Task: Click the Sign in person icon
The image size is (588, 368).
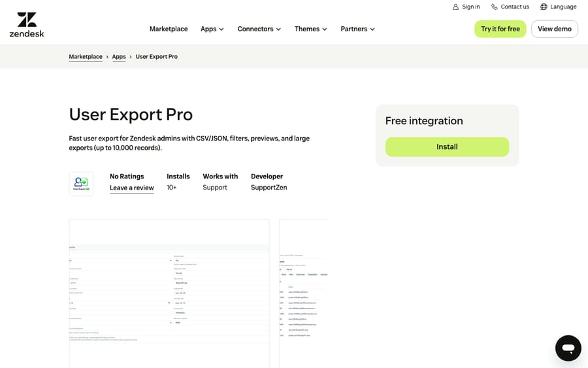Action: point(455,7)
